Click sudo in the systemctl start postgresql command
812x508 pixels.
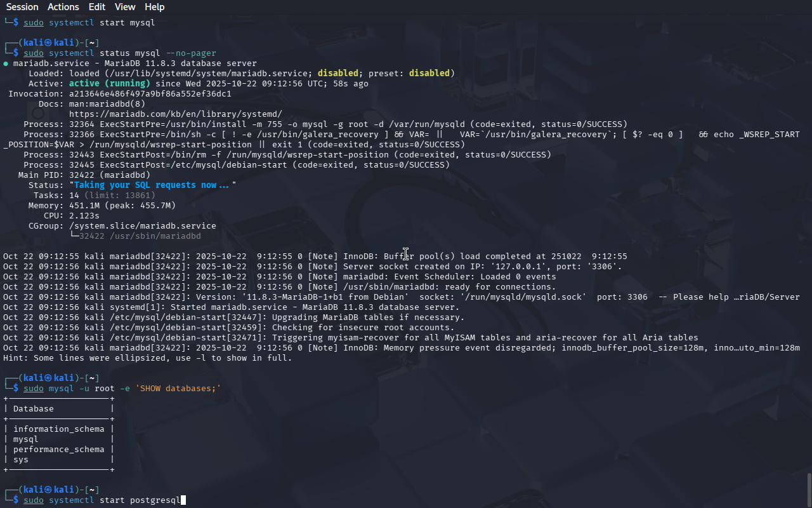click(x=34, y=500)
